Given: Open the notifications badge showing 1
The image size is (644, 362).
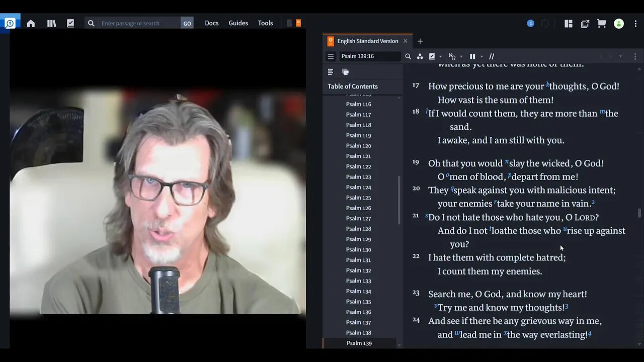Looking at the screenshot, I should pos(530,23).
